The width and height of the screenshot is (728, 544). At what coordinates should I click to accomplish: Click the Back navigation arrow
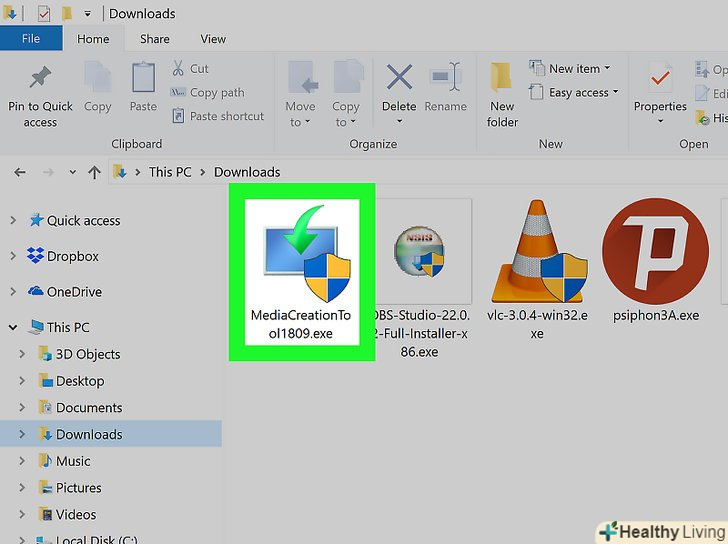20,172
